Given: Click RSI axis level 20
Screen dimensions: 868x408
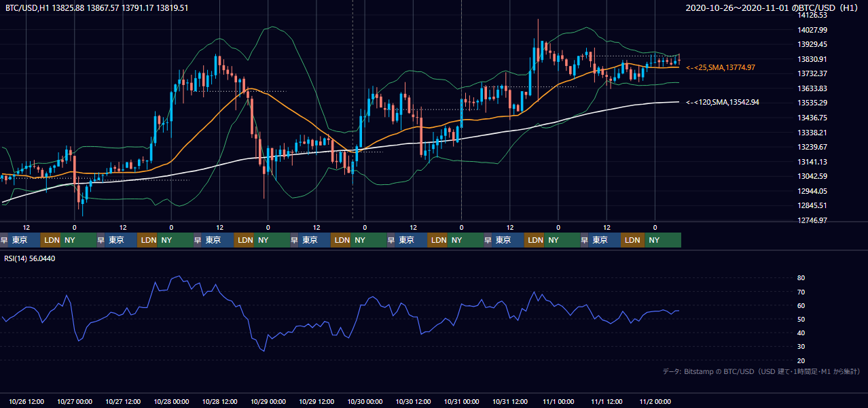Looking at the screenshot, I should (801, 360).
